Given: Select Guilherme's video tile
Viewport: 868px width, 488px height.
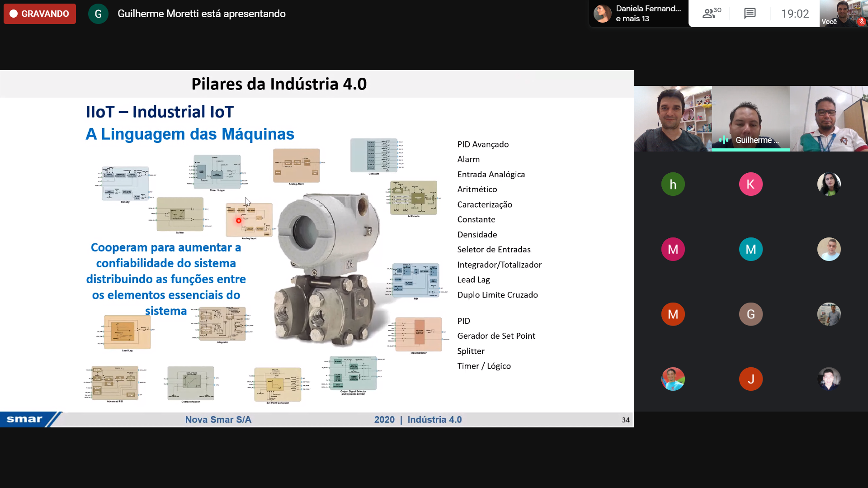Looking at the screenshot, I should coord(750,118).
